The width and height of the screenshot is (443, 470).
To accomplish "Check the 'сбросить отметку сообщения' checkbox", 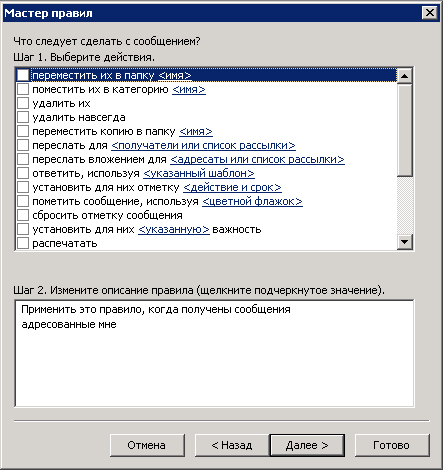I will pos(23,215).
